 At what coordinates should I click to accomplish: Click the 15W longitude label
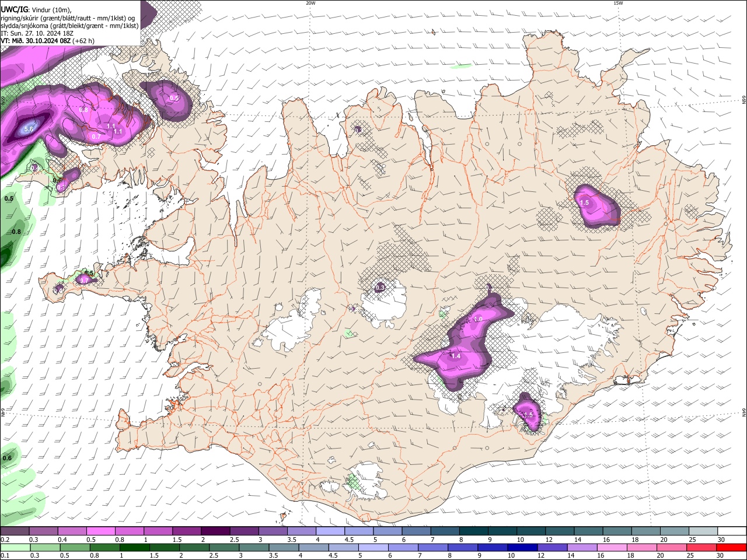pos(617,3)
